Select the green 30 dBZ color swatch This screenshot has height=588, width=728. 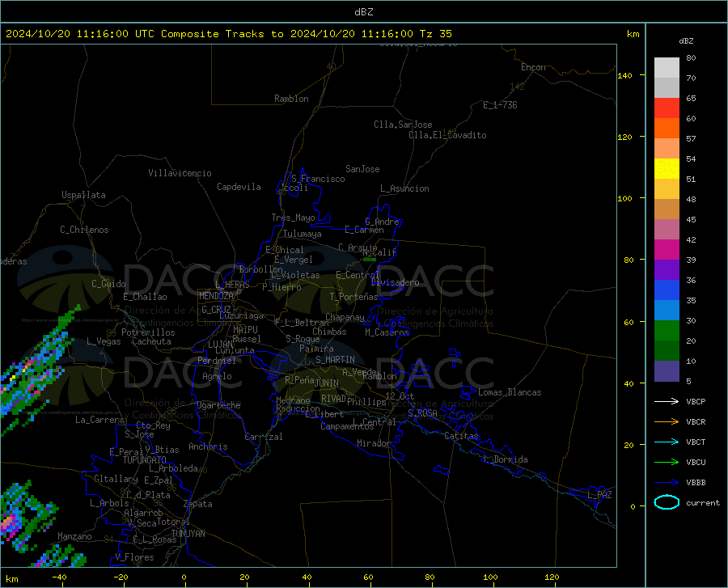pos(667,330)
